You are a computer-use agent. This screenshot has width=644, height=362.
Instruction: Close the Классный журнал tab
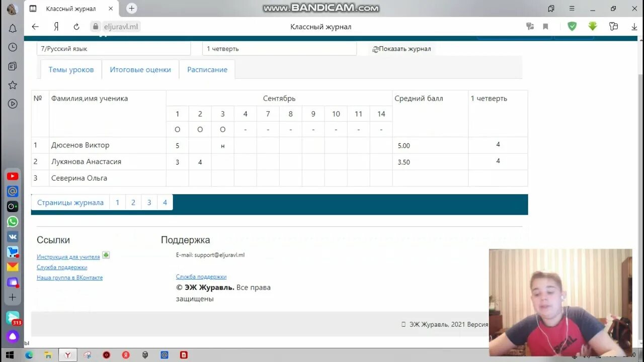pyautogui.click(x=111, y=9)
